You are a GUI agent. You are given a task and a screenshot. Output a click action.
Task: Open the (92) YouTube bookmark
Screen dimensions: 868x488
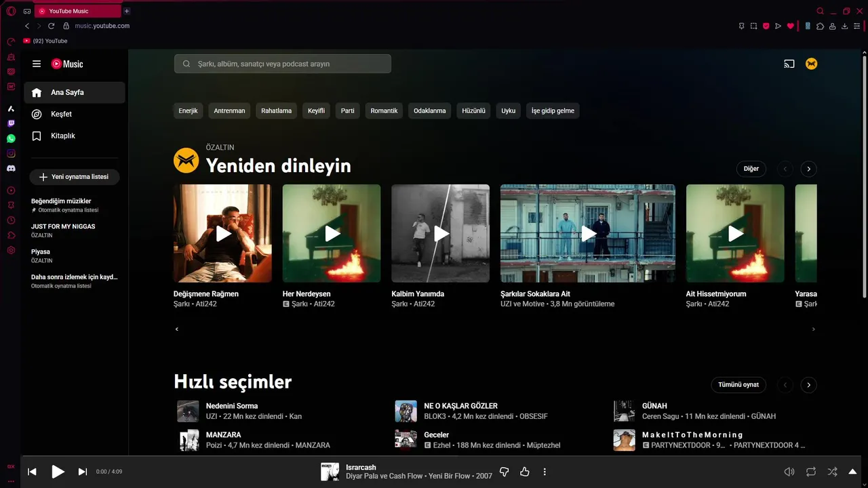pos(45,41)
